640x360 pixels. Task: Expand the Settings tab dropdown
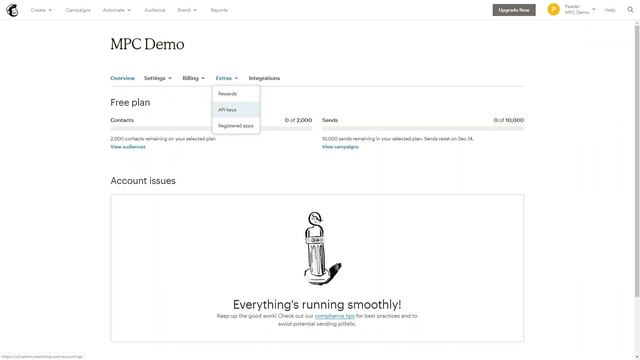tap(158, 78)
